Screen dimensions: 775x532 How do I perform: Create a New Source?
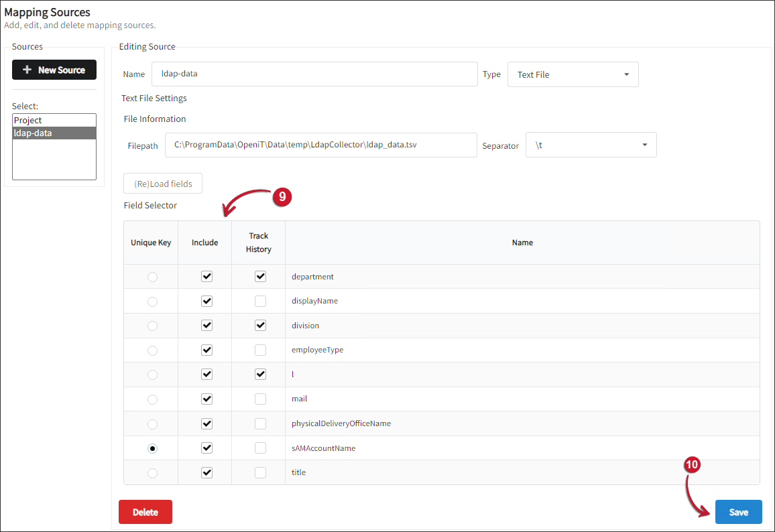(x=54, y=70)
